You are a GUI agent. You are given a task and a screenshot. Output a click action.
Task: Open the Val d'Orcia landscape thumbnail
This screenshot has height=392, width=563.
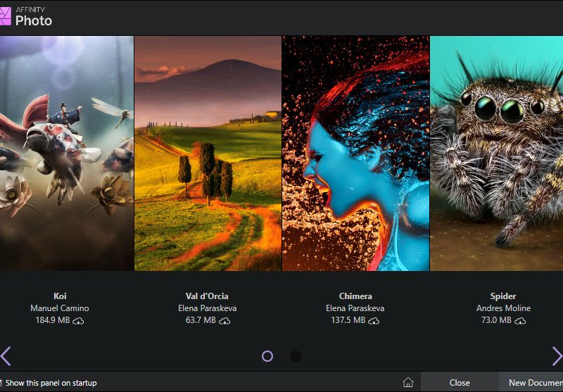pos(208,153)
